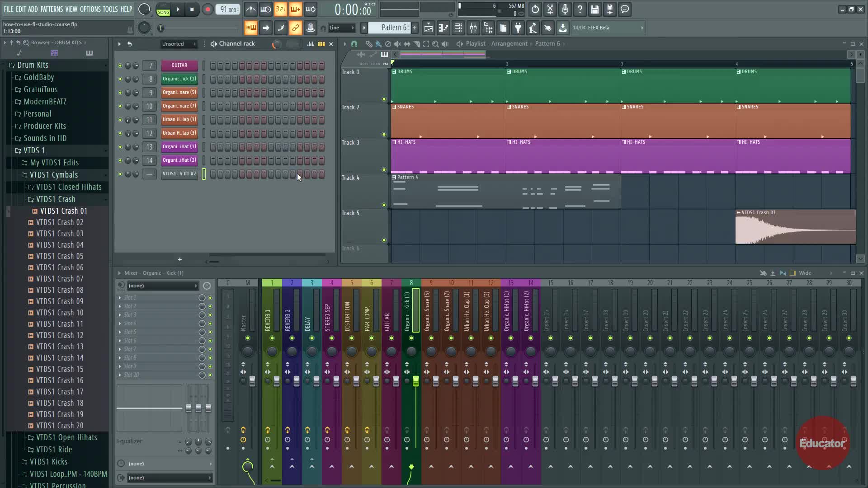Open the PATTERNS menu
Viewport: 868px width, 488px height.
pyautogui.click(x=52, y=9)
